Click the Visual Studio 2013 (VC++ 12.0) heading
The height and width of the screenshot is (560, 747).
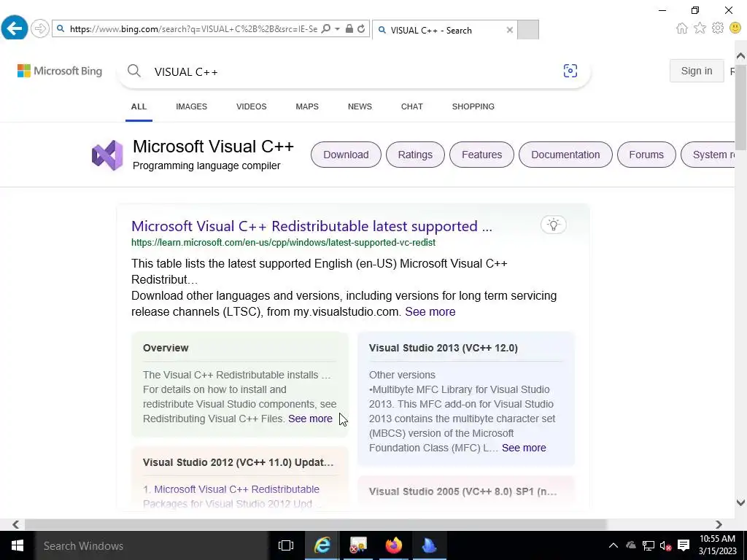pos(443,348)
